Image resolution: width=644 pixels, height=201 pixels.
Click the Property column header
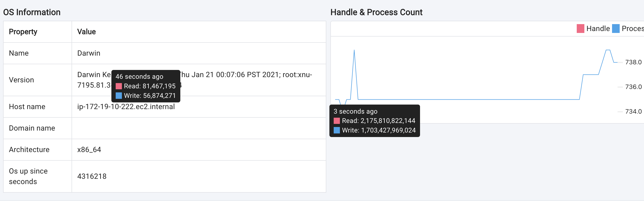23,32
